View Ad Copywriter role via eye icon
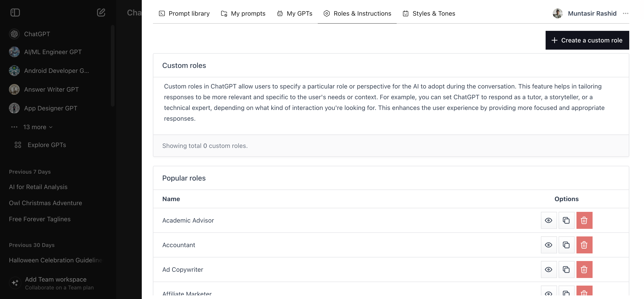This screenshot has width=644, height=299. coord(549,270)
